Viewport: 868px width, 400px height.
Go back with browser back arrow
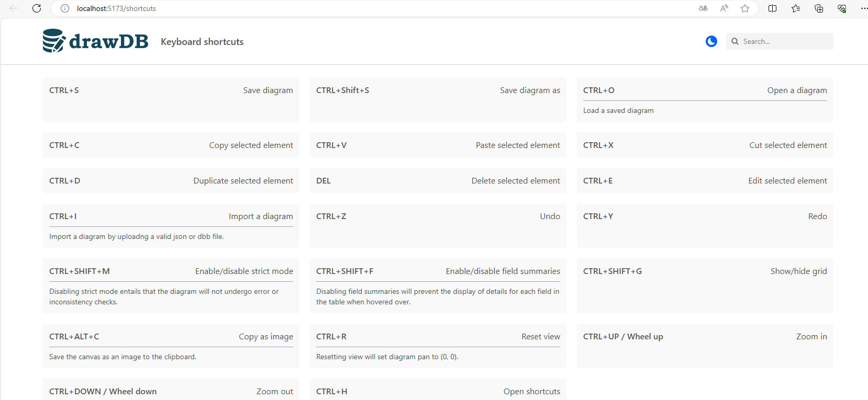14,8
